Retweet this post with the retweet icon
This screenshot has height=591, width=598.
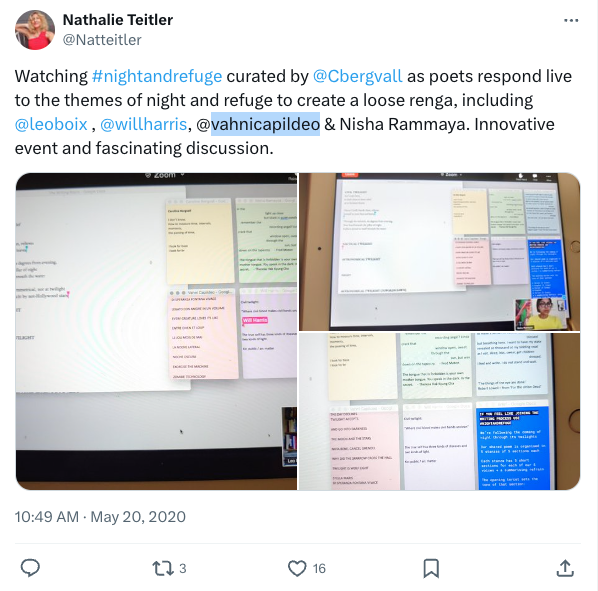click(x=163, y=568)
